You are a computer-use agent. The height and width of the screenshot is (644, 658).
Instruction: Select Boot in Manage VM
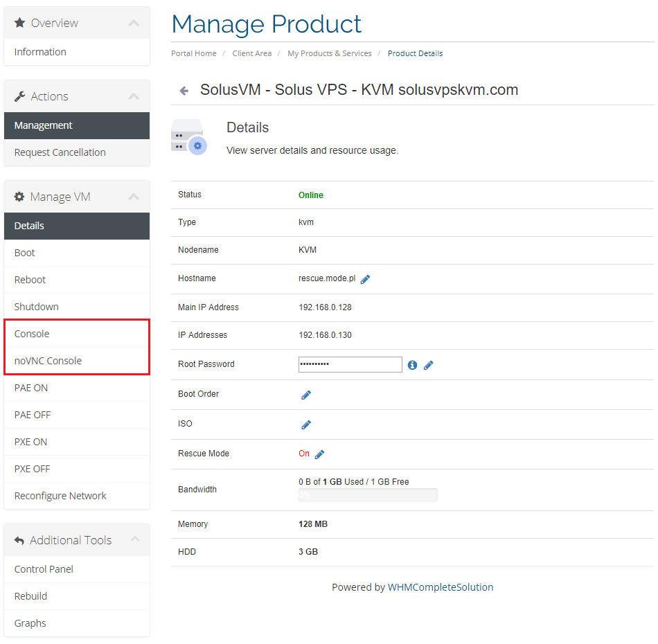coord(77,253)
